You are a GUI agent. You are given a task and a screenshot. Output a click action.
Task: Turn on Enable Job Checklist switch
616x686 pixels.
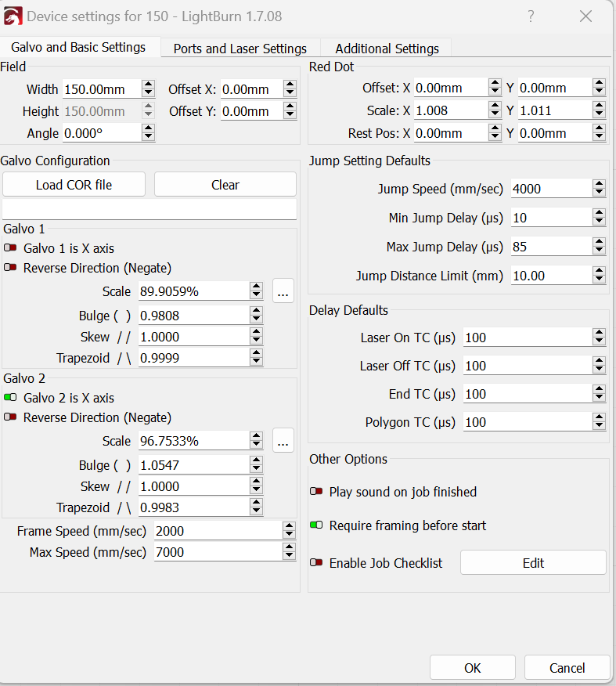(316, 562)
